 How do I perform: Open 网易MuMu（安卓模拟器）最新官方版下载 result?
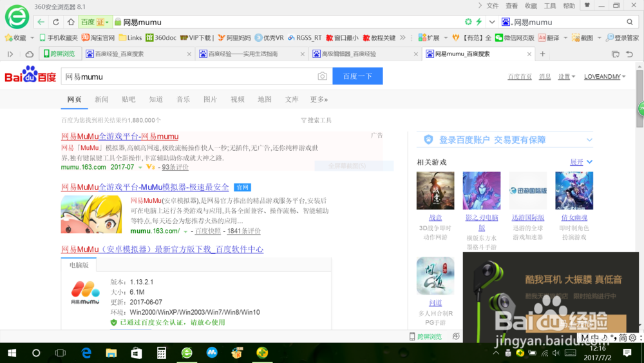[x=162, y=249]
